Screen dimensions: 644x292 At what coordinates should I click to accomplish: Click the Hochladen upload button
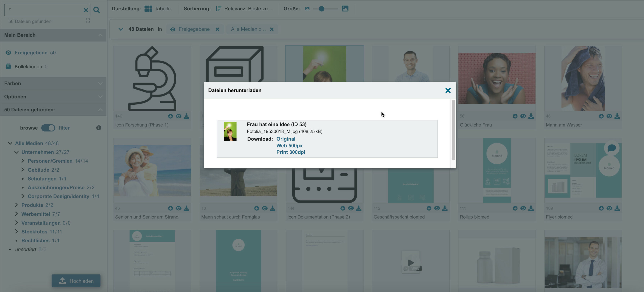tap(76, 281)
